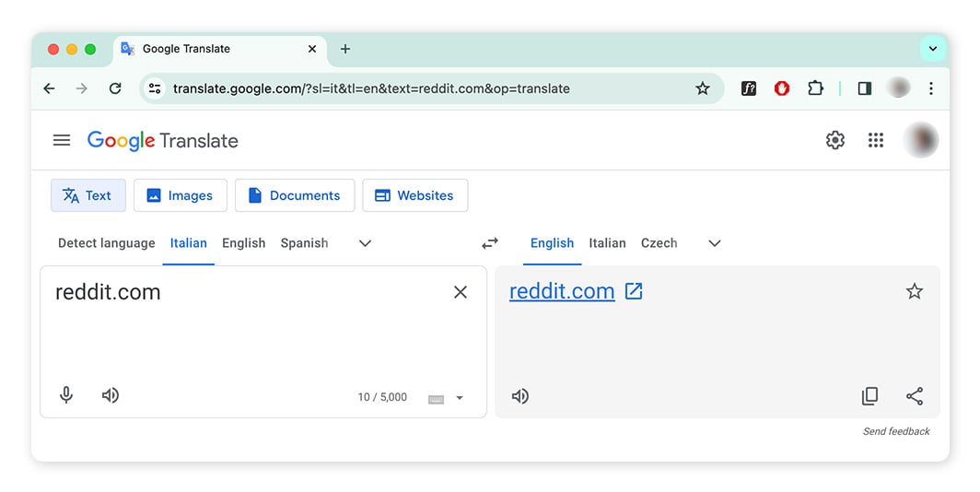Click the Google Translate logo
This screenshot has height=492, width=980.
coord(162,141)
